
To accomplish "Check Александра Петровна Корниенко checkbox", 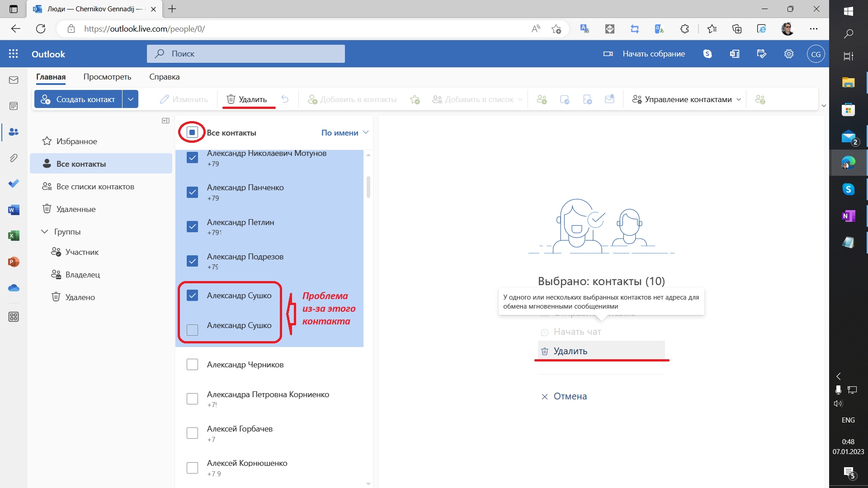I will click(x=192, y=399).
